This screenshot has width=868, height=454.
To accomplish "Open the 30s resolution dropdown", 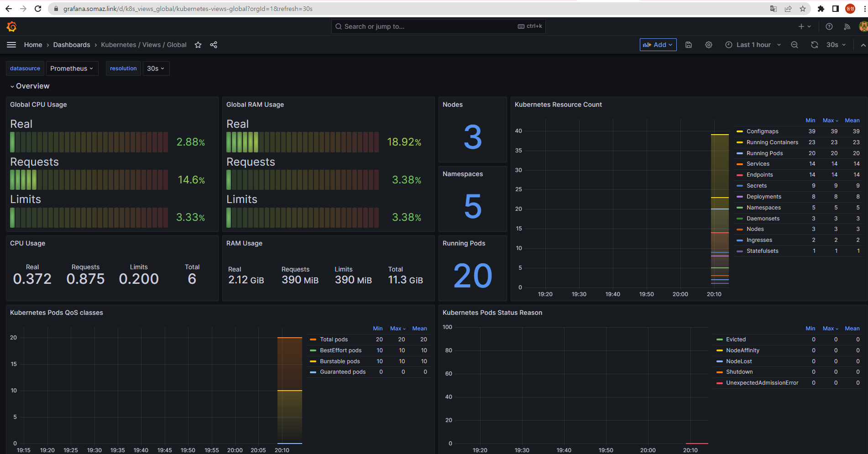I will [156, 68].
